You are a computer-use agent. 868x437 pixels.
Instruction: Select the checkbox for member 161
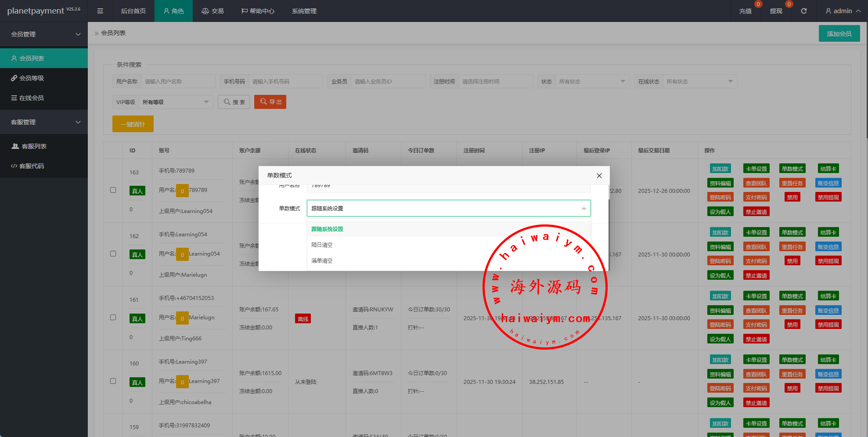tap(113, 318)
